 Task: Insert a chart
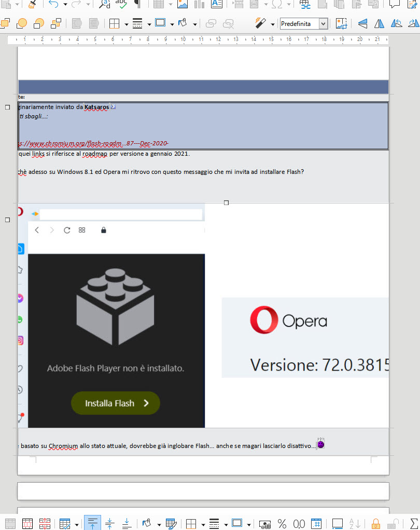click(x=199, y=4)
